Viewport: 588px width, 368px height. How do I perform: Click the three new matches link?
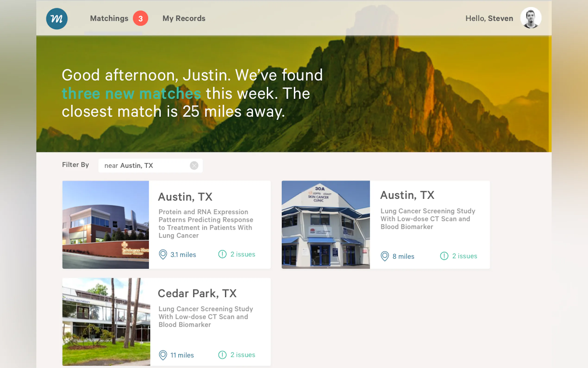click(x=131, y=93)
